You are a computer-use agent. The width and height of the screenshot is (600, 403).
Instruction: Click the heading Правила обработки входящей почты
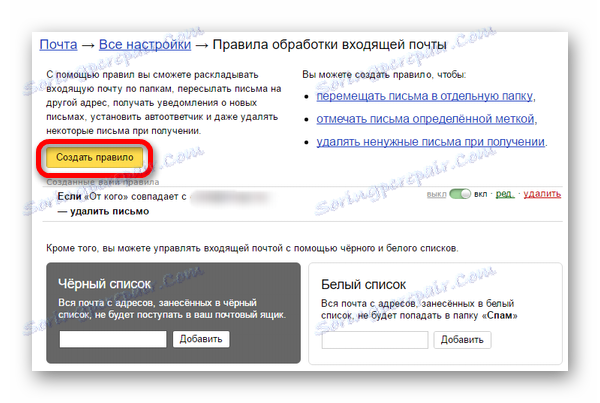(x=329, y=45)
